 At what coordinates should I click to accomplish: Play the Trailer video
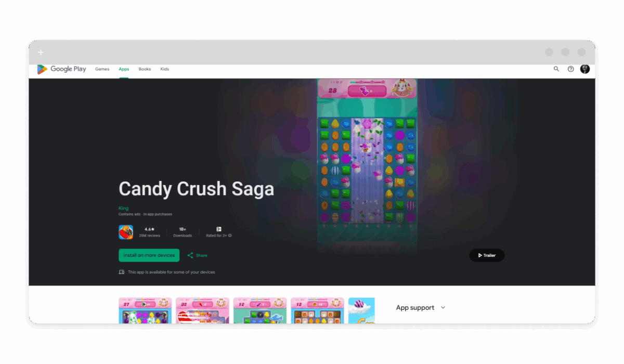pyautogui.click(x=487, y=255)
